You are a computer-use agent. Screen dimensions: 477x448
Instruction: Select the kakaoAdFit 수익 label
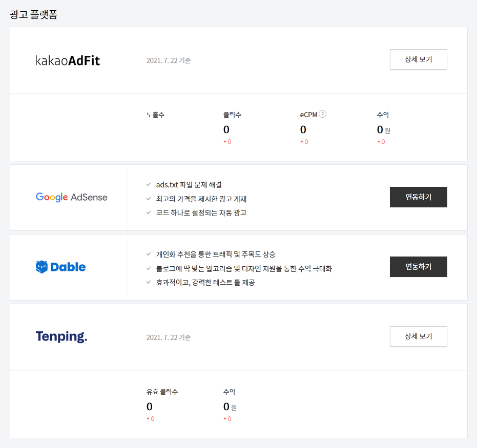(383, 115)
